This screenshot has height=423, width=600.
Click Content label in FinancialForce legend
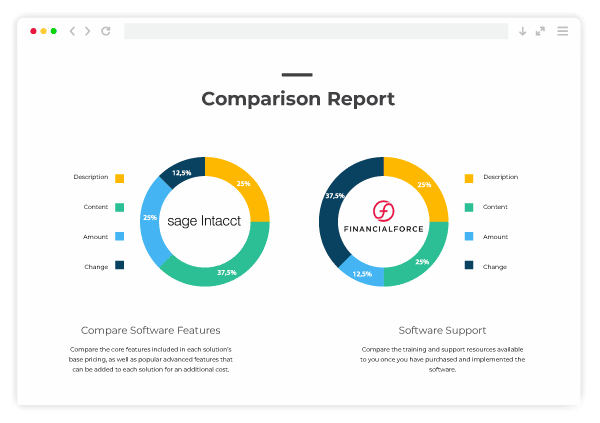(495, 207)
